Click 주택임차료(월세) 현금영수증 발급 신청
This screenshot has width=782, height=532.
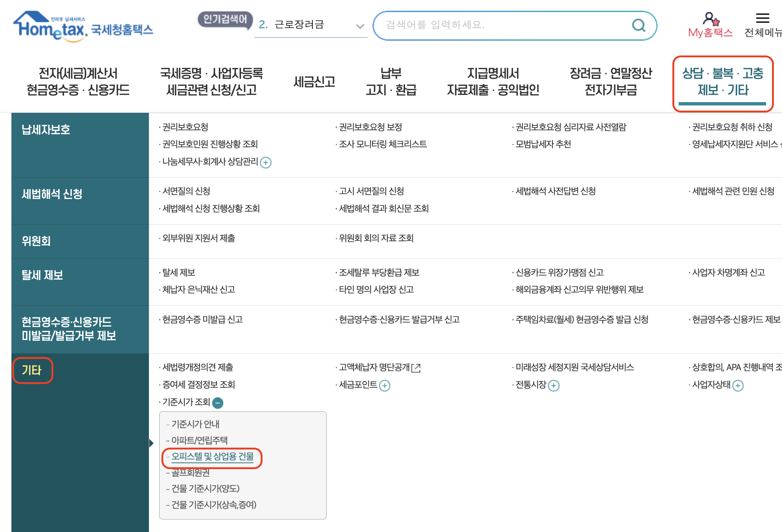(581, 320)
